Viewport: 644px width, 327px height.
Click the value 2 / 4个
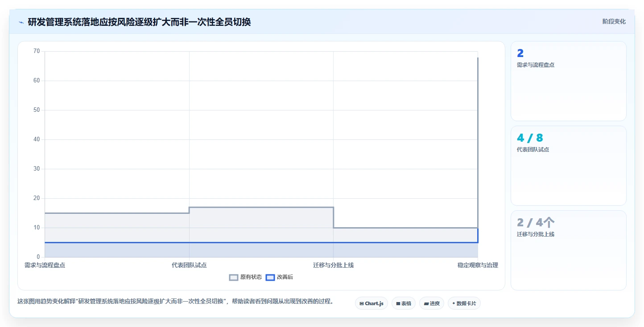coord(536,223)
